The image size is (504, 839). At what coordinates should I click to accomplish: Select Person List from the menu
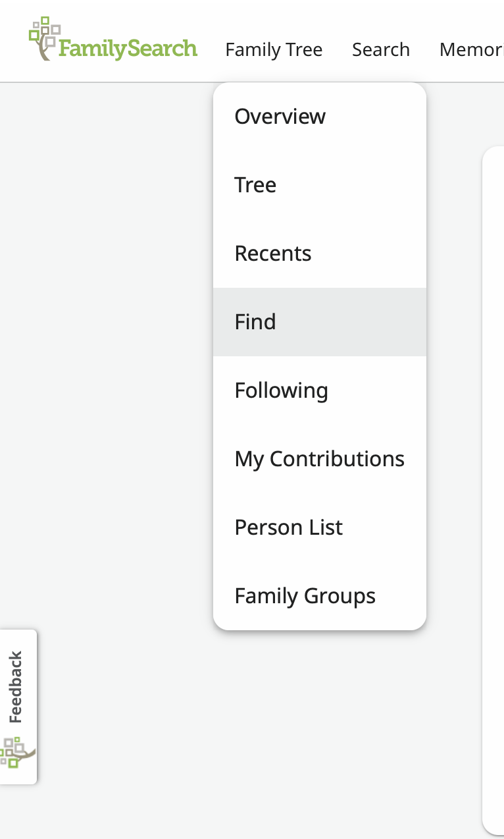[x=288, y=528]
